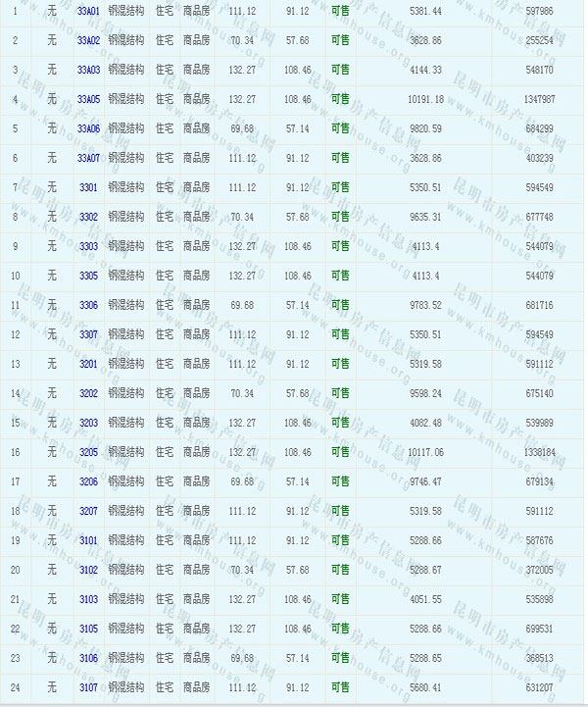This screenshot has width=588, height=707.
Task: Click the 3101 room number
Action: click(x=88, y=540)
